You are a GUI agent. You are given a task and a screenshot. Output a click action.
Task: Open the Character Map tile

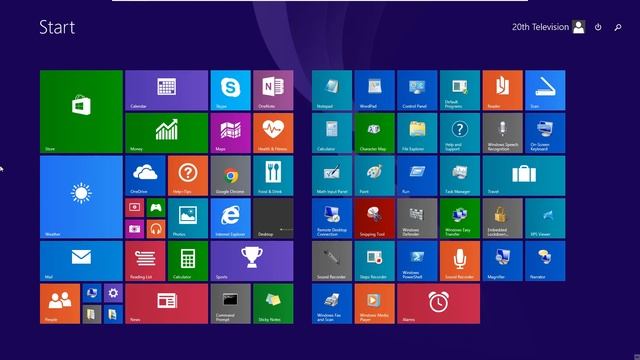[x=375, y=133]
